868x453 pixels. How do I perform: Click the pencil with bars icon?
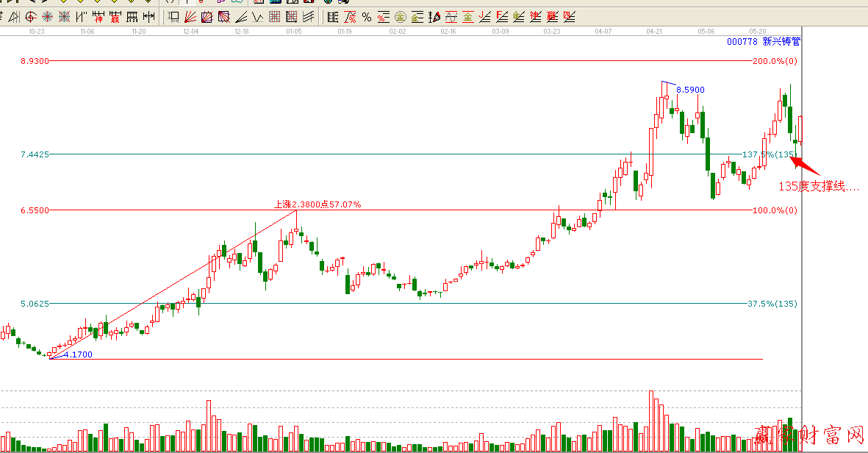pos(434,17)
